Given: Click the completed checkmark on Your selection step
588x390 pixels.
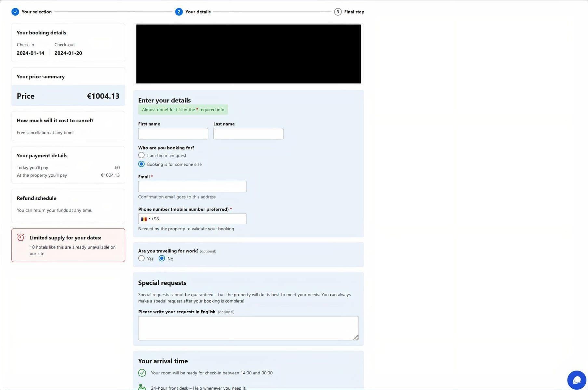Looking at the screenshot, I should [15, 11].
